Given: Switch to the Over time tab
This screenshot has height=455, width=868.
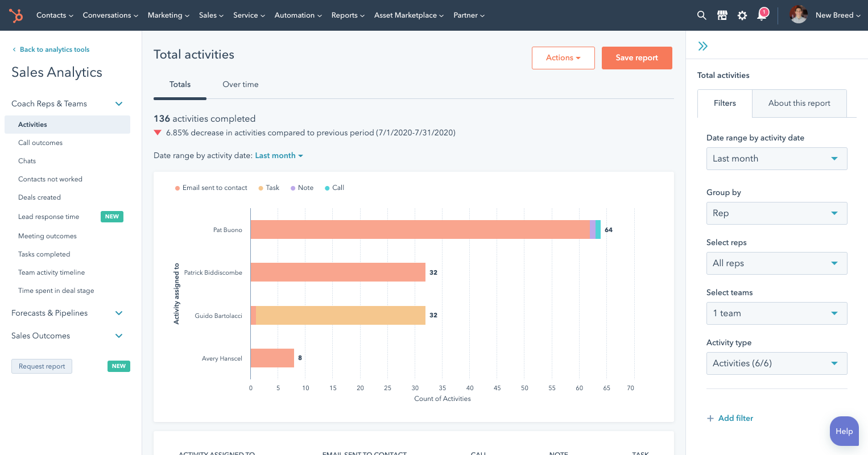Looking at the screenshot, I should [240, 84].
